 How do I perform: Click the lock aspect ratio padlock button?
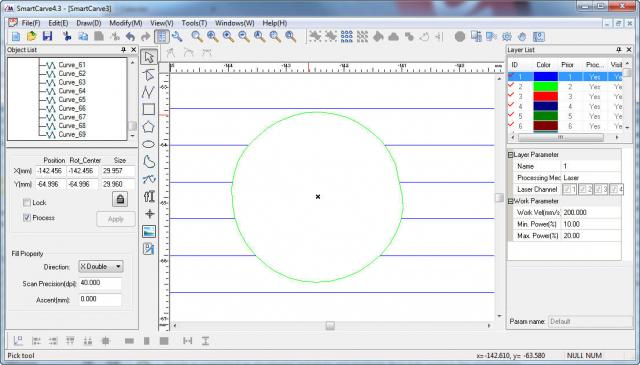pos(120,199)
